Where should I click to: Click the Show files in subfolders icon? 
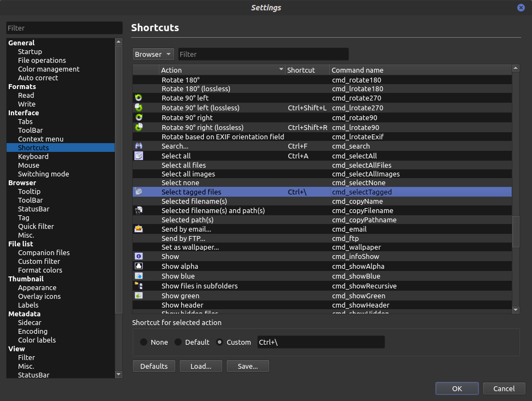[x=138, y=286]
